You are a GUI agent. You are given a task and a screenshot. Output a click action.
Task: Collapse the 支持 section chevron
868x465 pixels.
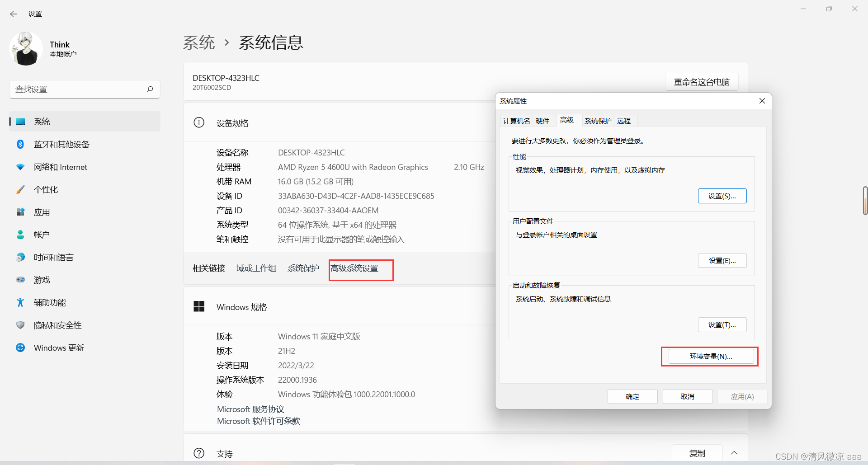tap(734, 453)
